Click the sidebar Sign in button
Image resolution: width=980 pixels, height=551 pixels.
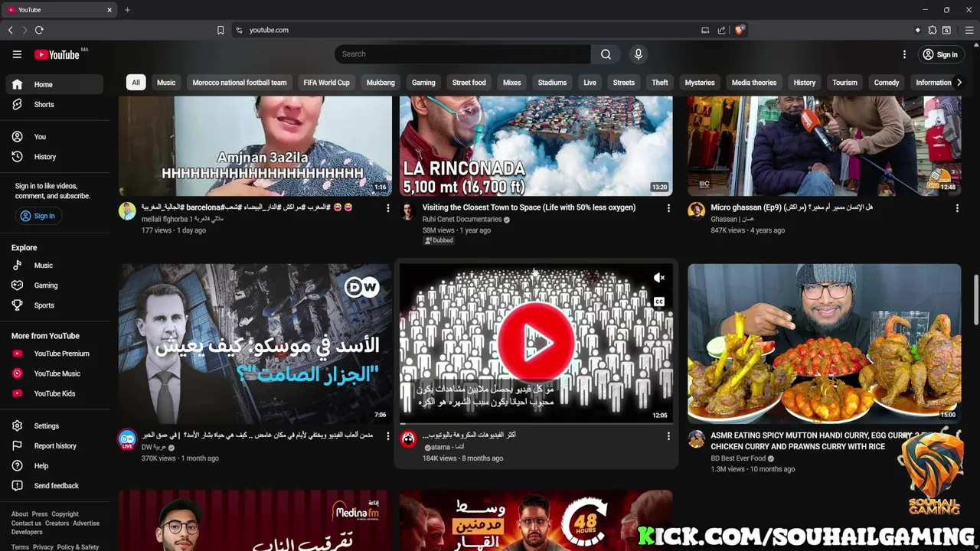click(38, 216)
